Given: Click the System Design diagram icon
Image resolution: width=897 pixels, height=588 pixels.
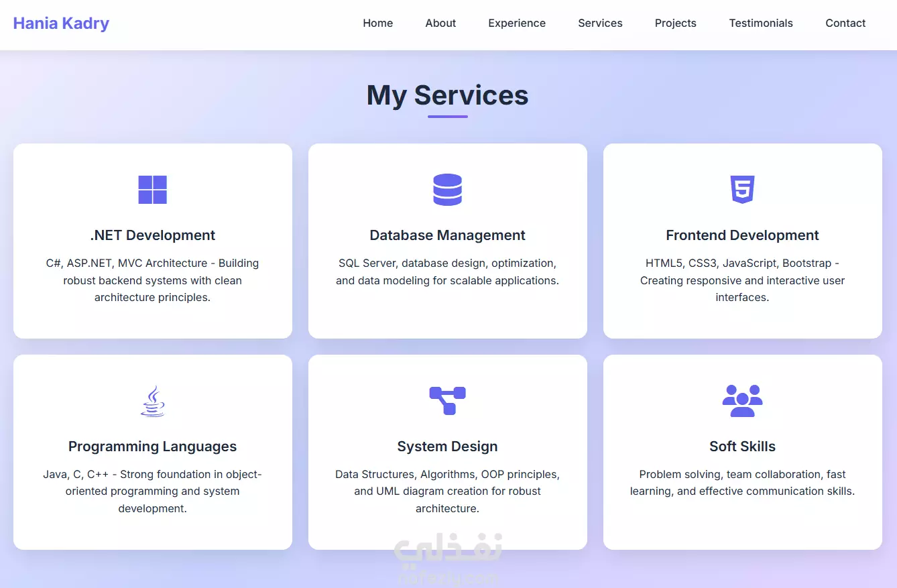Looking at the screenshot, I should pos(447,401).
